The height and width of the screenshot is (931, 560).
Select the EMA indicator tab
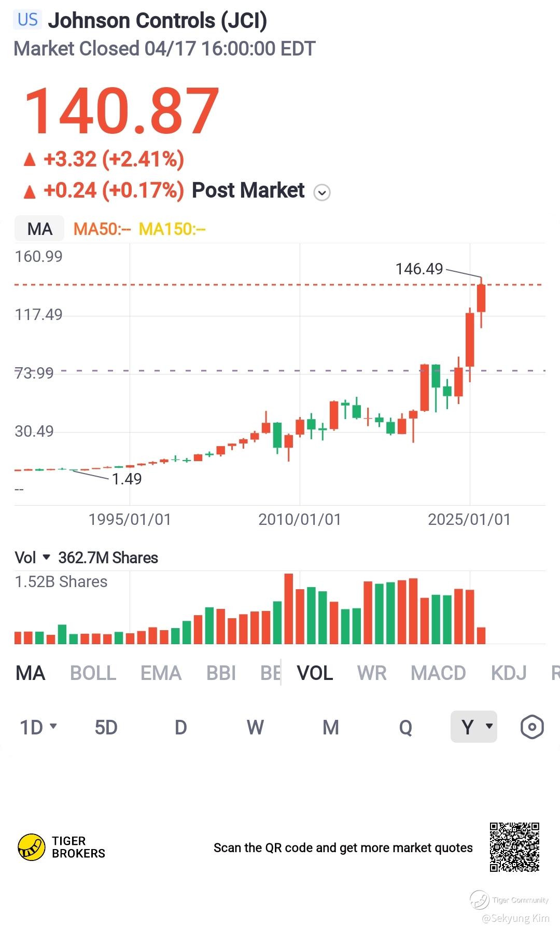161,673
